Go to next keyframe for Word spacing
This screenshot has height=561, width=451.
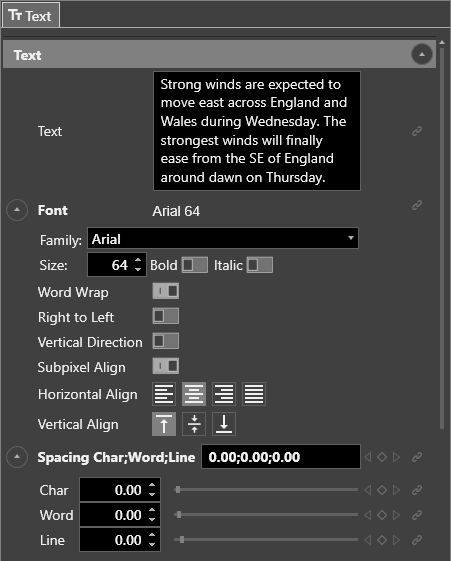pos(396,515)
